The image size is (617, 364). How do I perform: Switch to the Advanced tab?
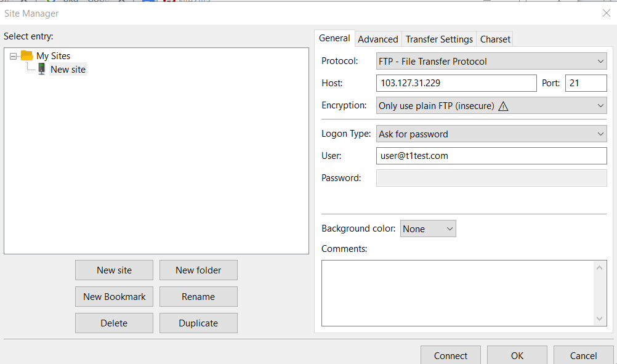click(x=377, y=39)
